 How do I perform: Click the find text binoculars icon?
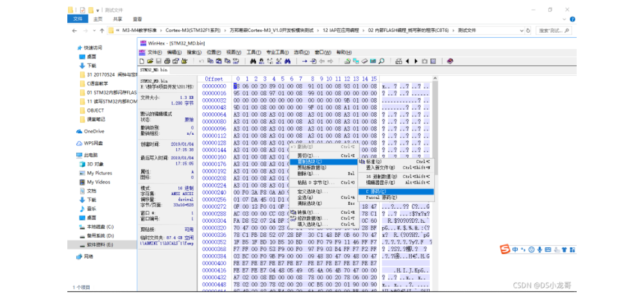coord(253,61)
